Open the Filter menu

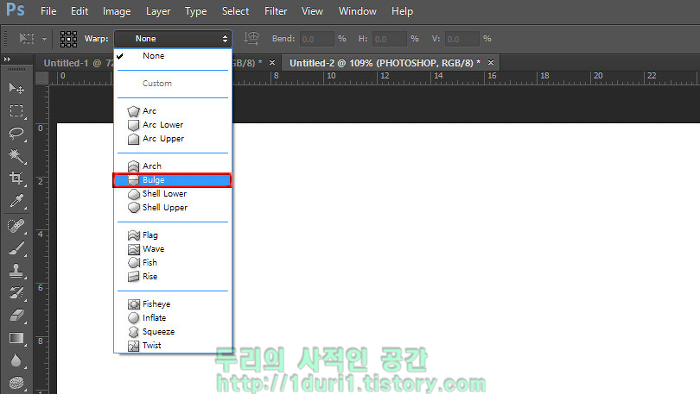[275, 11]
